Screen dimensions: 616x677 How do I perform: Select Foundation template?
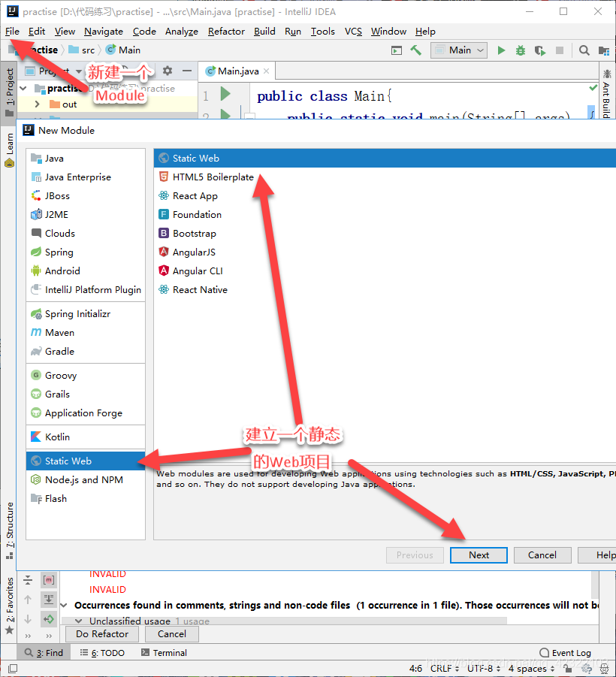(190, 215)
